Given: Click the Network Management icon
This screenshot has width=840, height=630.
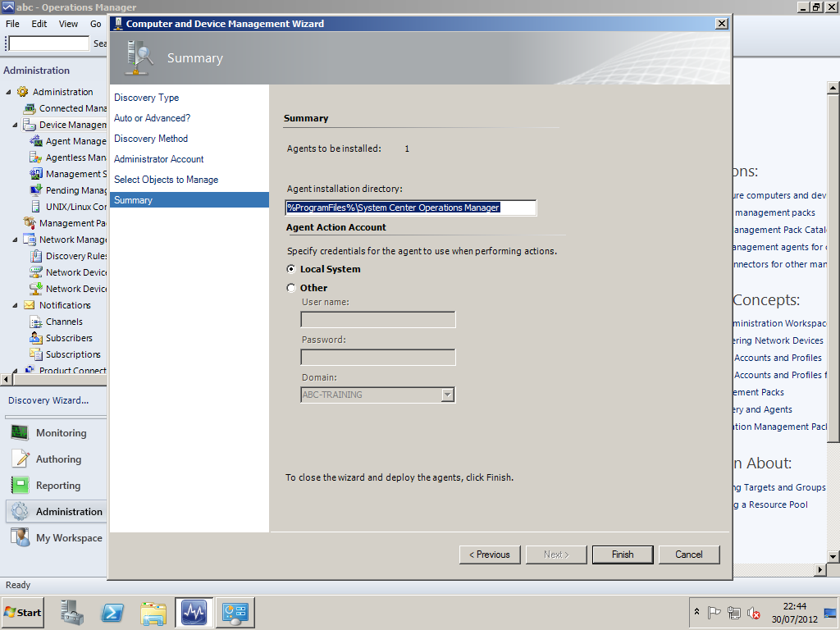Looking at the screenshot, I should pyautogui.click(x=30, y=240).
